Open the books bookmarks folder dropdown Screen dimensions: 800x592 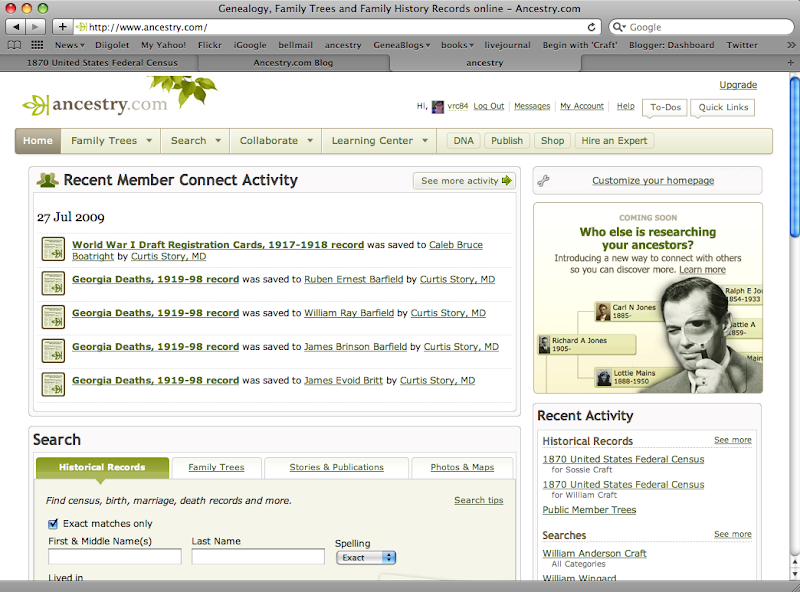pyautogui.click(x=457, y=45)
